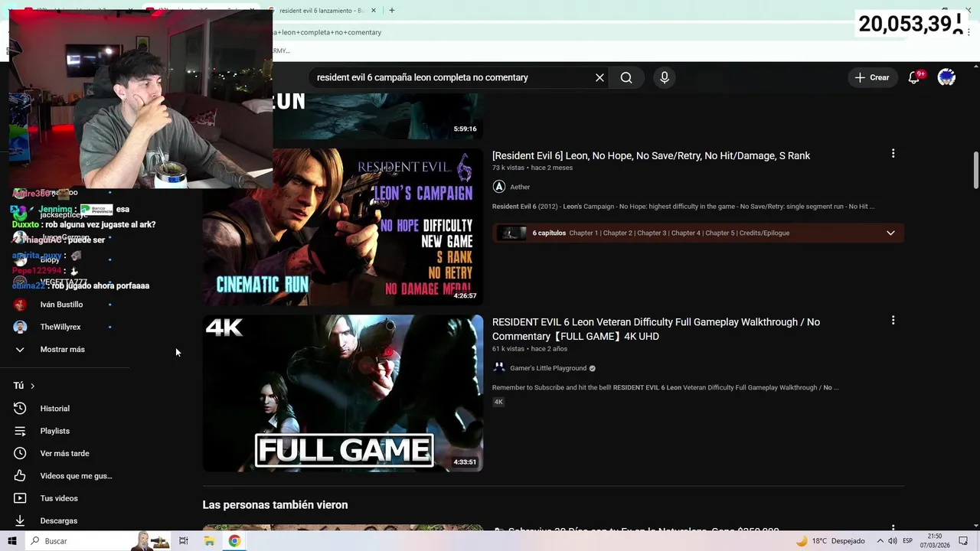Click the Descargas download arrow icon

20,520
